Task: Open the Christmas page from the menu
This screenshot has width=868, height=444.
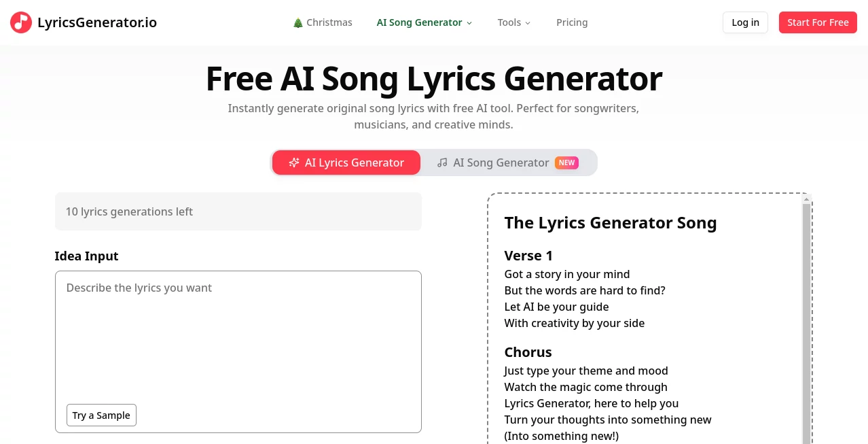Action: pos(323,22)
